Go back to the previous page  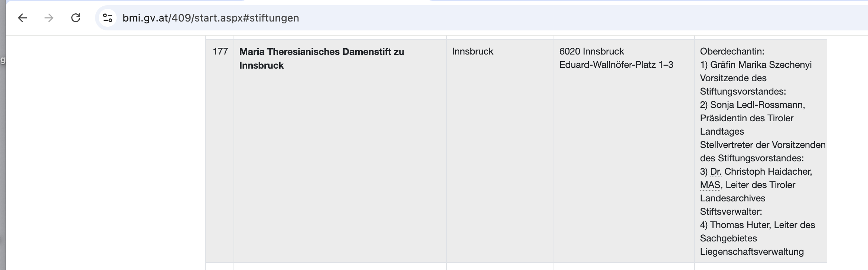23,18
